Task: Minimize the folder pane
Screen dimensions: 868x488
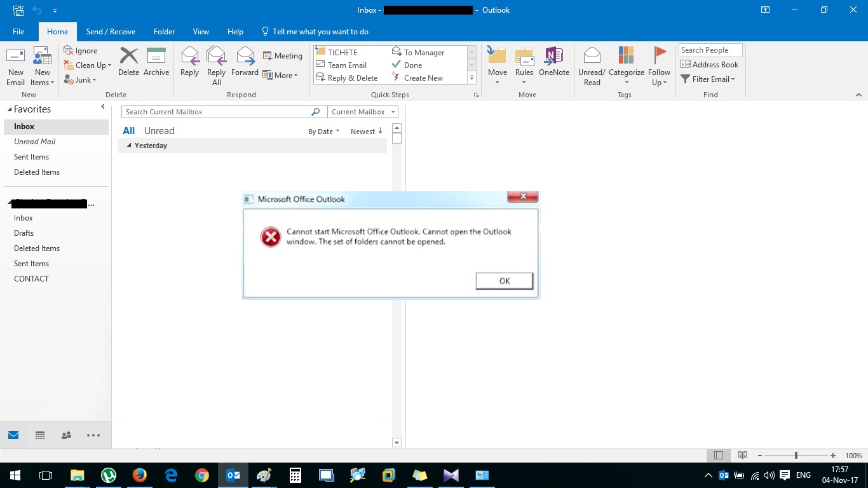Action: click(103, 107)
